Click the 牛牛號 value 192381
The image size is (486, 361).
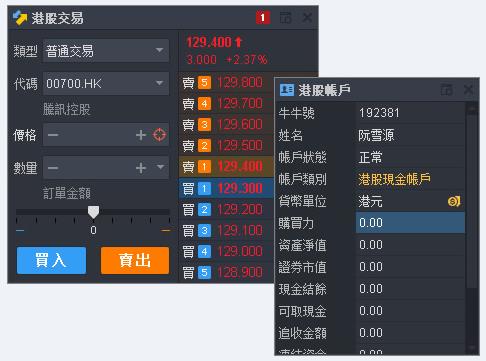point(379,113)
